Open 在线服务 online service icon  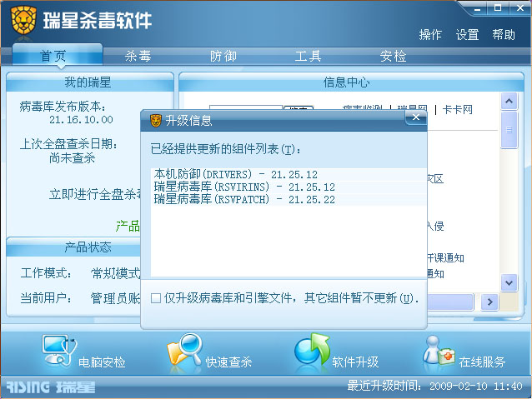439,351
